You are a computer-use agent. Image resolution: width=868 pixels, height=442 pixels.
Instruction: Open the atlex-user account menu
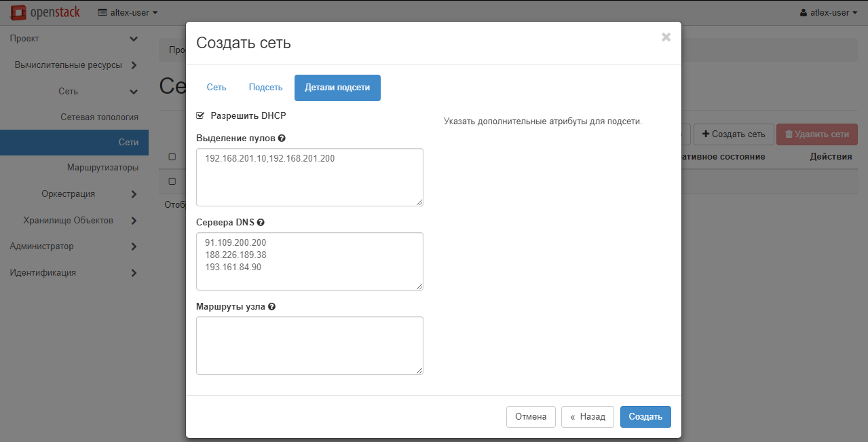click(828, 12)
